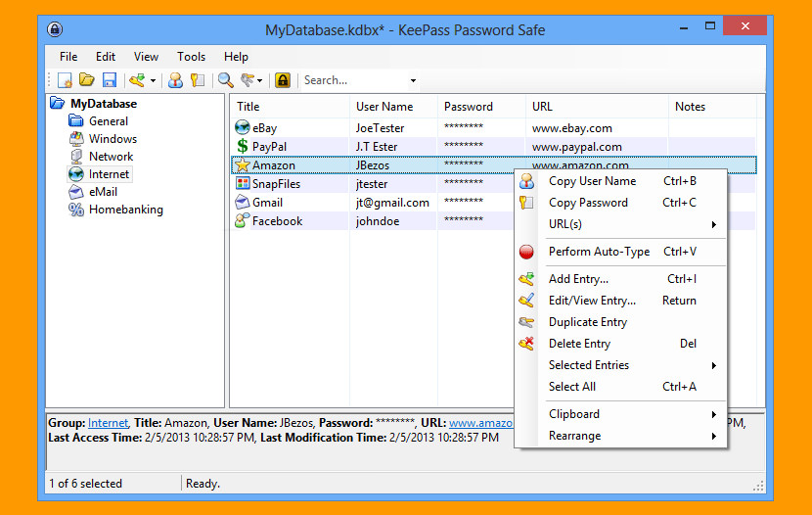The height and width of the screenshot is (515, 812).
Task: Select the MyDatabase root group
Action: tap(104, 104)
